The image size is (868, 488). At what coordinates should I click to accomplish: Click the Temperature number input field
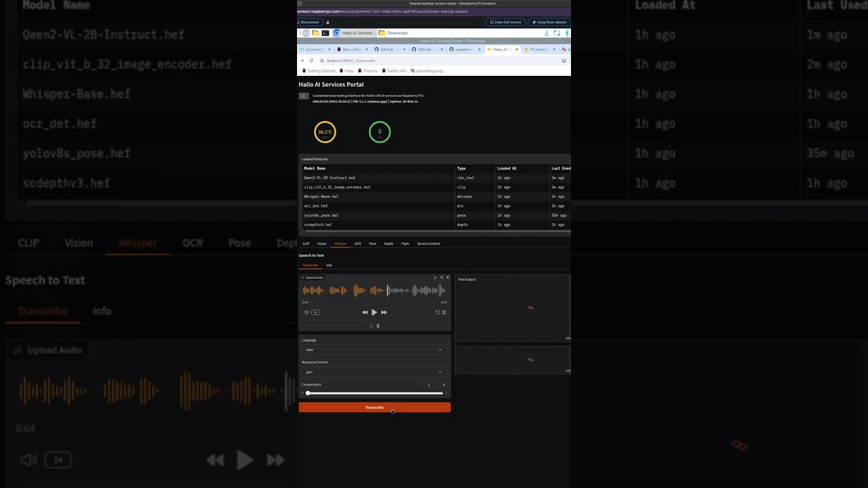(429, 385)
